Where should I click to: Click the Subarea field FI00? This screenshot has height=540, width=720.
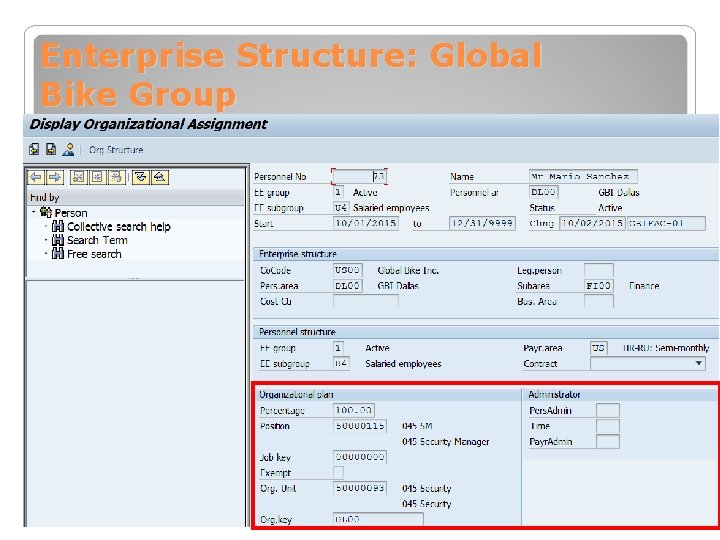tap(599, 286)
